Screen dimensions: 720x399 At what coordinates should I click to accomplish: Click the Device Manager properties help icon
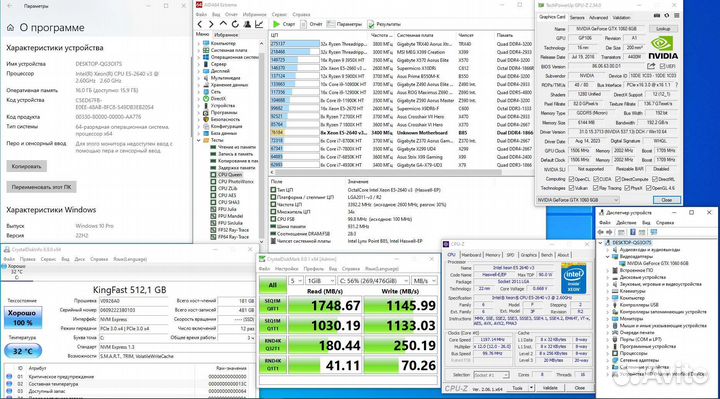coord(633,232)
